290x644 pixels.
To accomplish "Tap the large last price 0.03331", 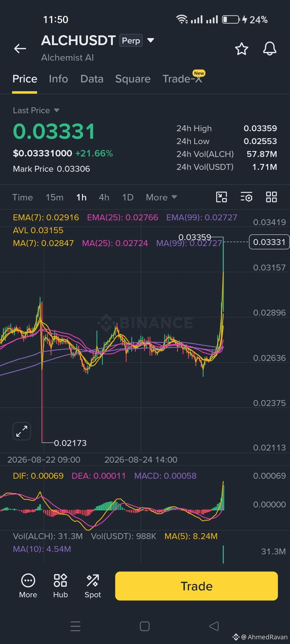I will pyautogui.click(x=54, y=131).
